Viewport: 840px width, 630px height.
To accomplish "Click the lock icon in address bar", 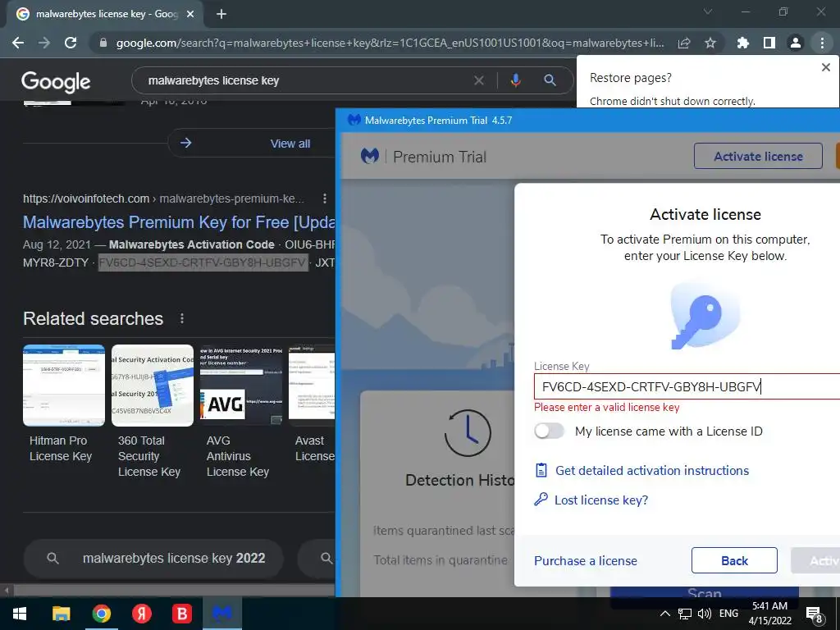I will coord(103,43).
